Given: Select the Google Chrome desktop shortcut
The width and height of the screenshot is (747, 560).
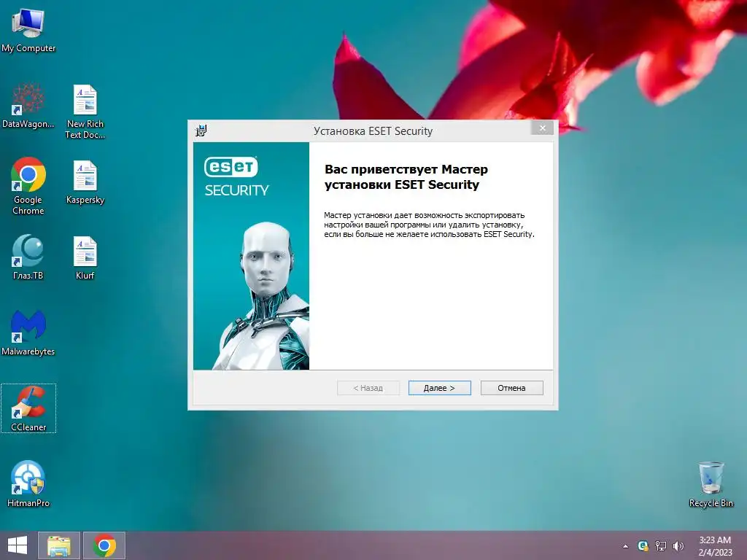Looking at the screenshot, I should (x=28, y=186).
